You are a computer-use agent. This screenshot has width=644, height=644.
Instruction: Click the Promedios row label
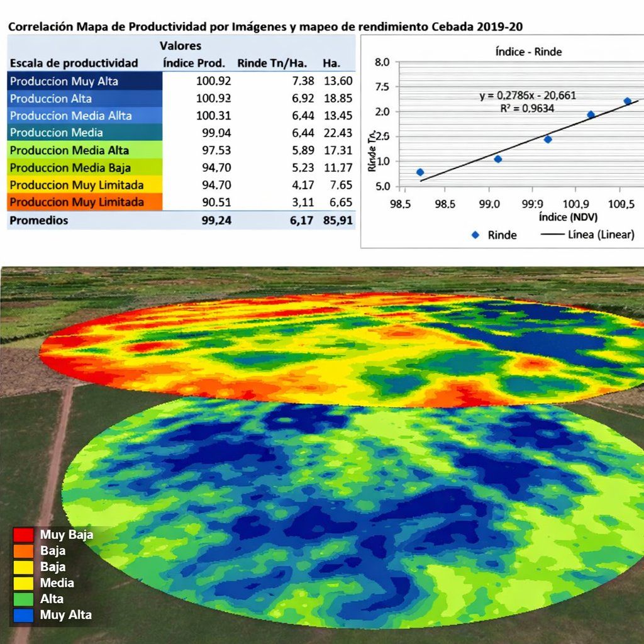click(x=39, y=221)
